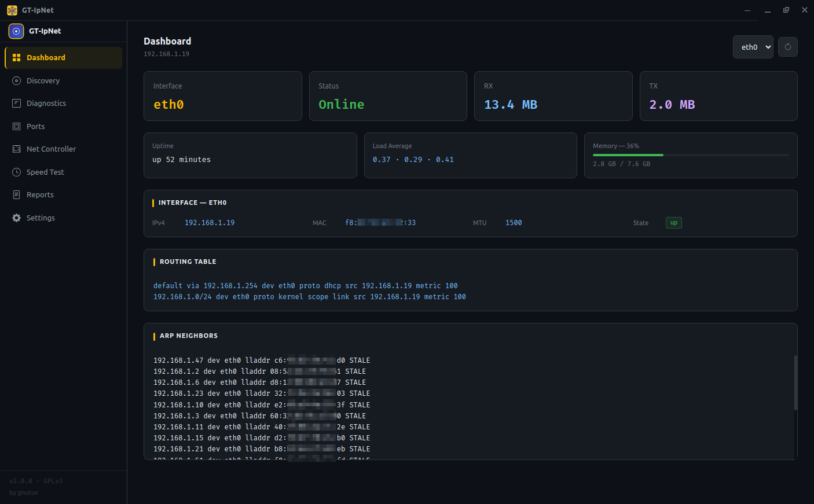This screenshot has width=814, height=504.
Task: Click the 'INTERFACE — ETH0' section header
Action: coord(192,203)
